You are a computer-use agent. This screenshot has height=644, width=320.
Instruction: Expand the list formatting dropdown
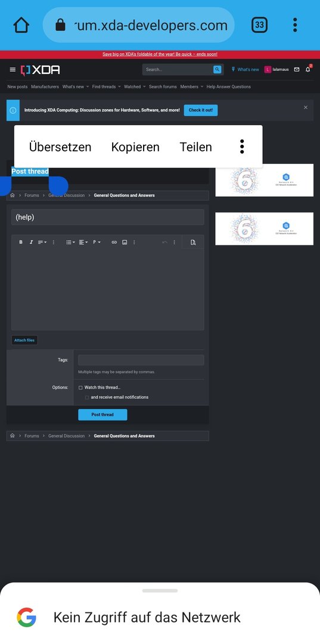(70, 242)
